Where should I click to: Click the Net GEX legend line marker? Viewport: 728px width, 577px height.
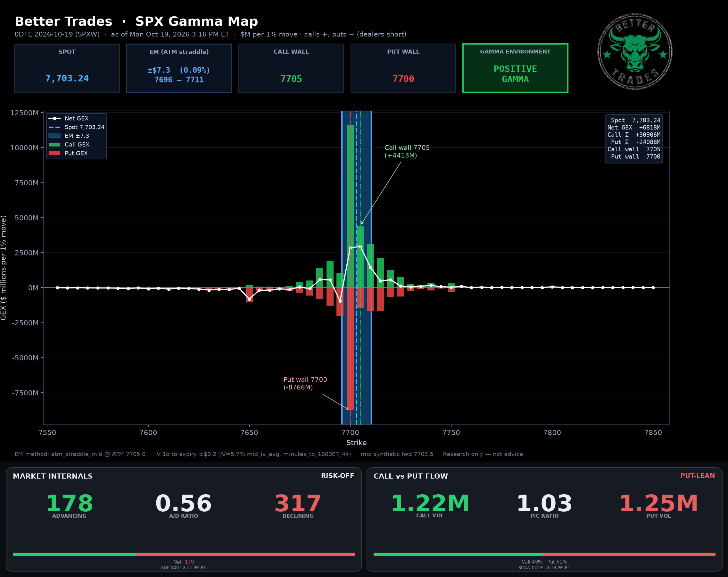[54, 118]
